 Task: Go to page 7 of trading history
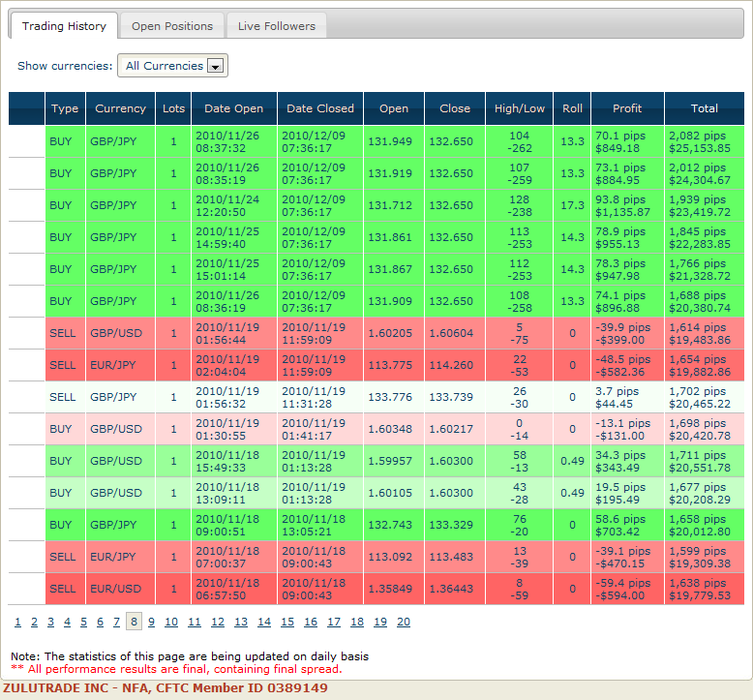click(x=117, y=622)
